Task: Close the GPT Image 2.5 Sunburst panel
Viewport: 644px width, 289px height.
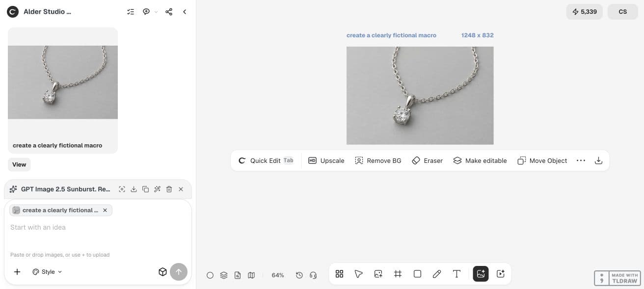Action: (x=181, y=189)
